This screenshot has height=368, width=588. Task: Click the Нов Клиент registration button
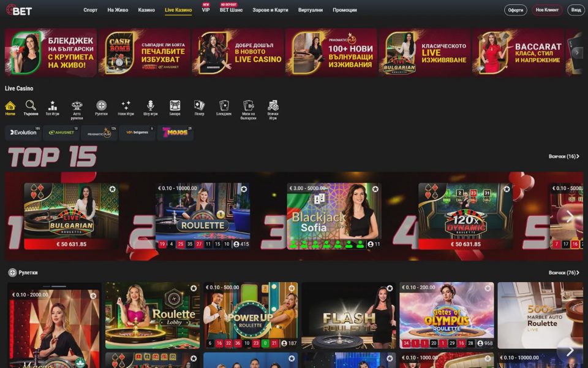pos(547,10)
